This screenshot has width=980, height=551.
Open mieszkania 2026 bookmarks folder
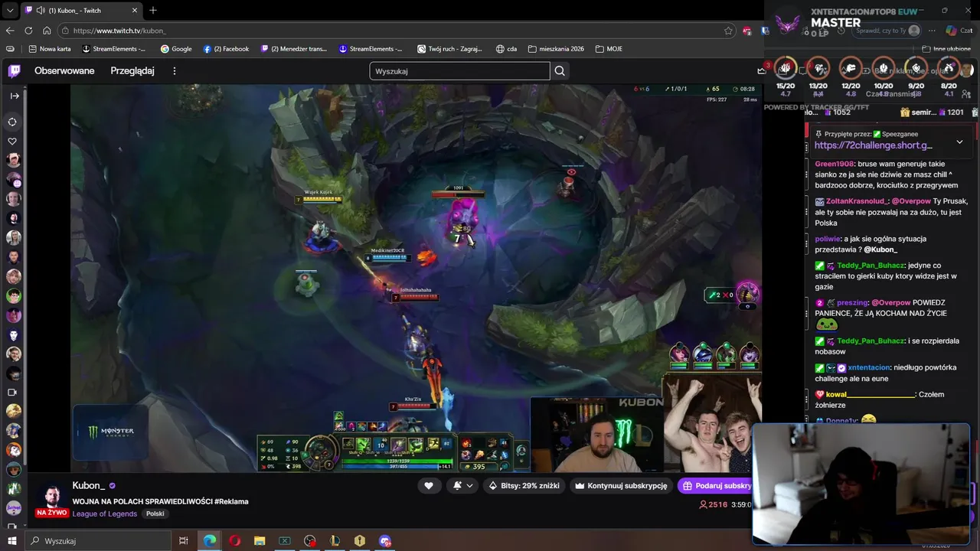click(556, 49)
